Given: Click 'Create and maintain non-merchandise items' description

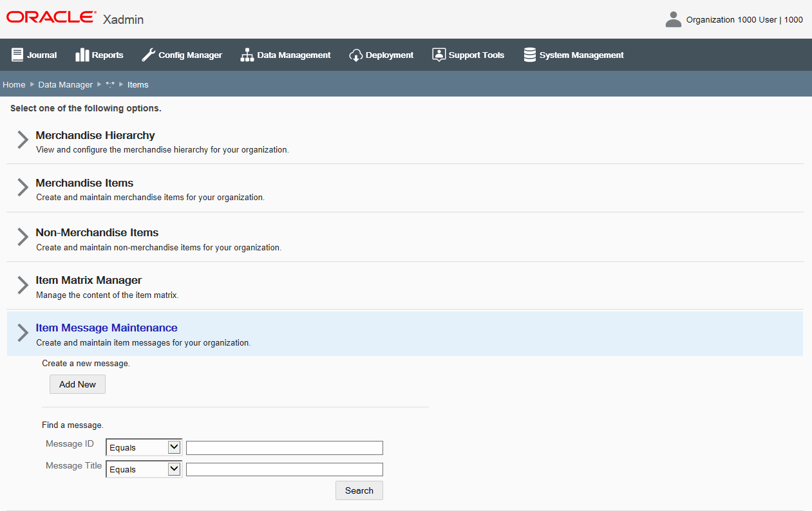Looking at the screenshot, I should pos(158,248).
